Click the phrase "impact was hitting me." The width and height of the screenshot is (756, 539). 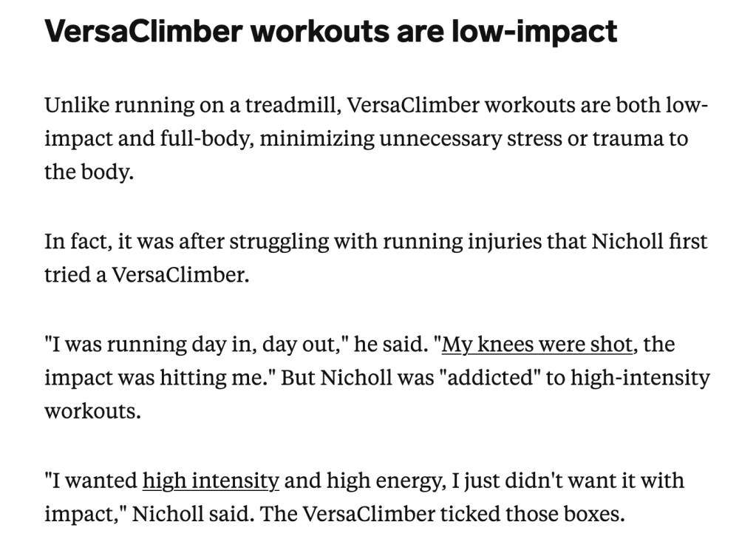point(160,377)
